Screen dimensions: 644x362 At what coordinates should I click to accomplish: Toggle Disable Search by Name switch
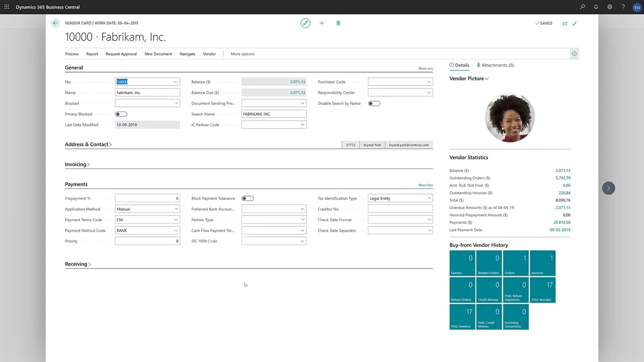pyautogui.click(x=374, y=104)
